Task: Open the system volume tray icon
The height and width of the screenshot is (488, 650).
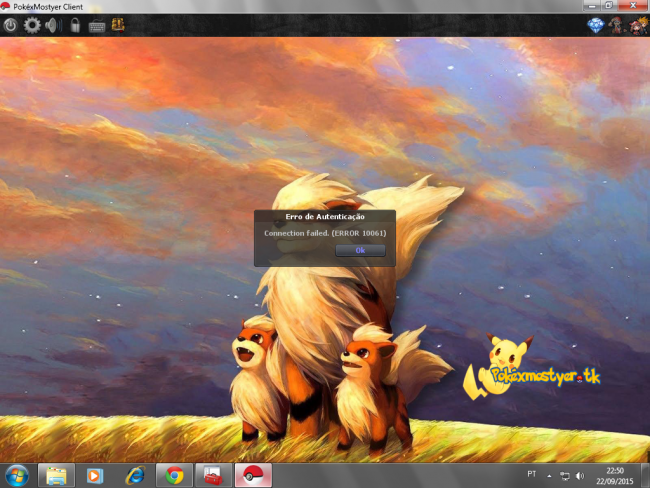Action: coord(580,476)
